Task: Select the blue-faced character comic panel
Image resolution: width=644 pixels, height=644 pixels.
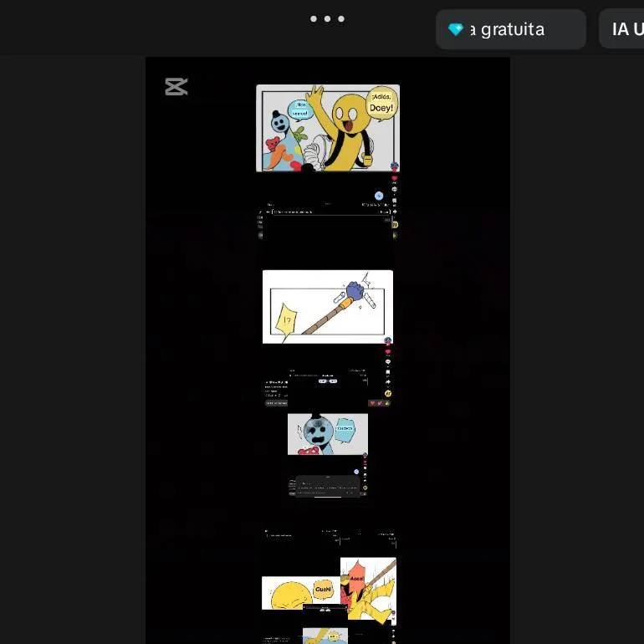Action: point(327,434)
